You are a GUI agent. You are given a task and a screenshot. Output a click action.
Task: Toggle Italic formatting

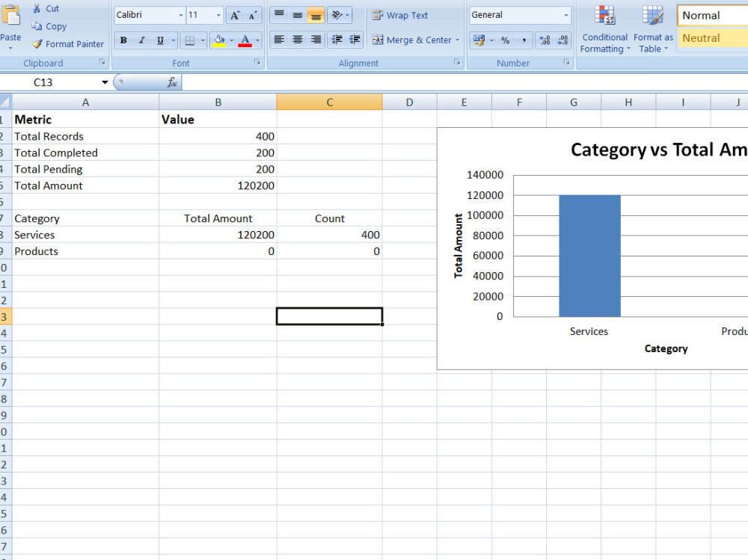click(x=141, y=40)
